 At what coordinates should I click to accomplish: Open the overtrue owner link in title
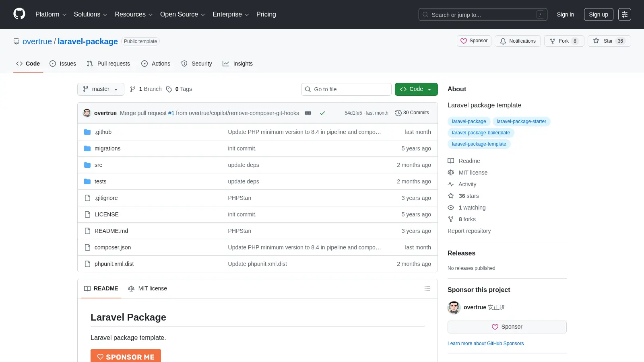coord(37,41)
